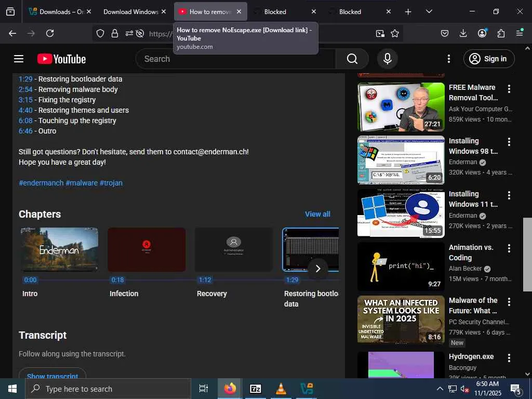This screenshot has width=532, height=399.
Task: Reload the page with the refresh icon
Action: 50,33
